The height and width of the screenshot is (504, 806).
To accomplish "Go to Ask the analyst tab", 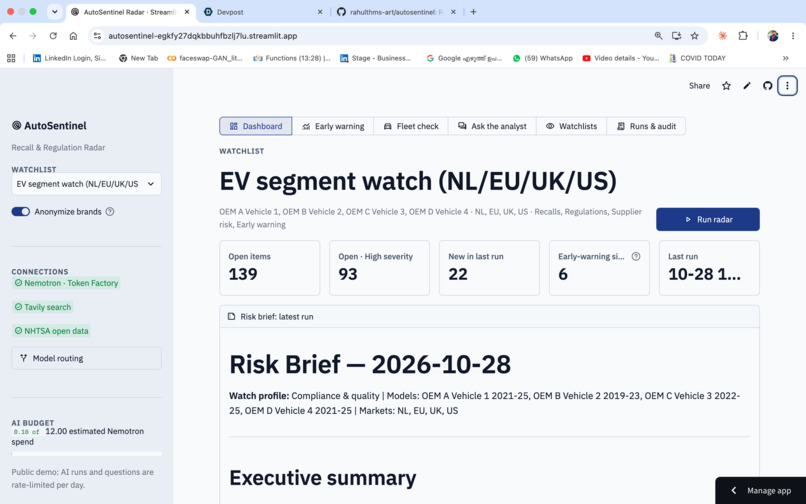I will pos(492,126).
